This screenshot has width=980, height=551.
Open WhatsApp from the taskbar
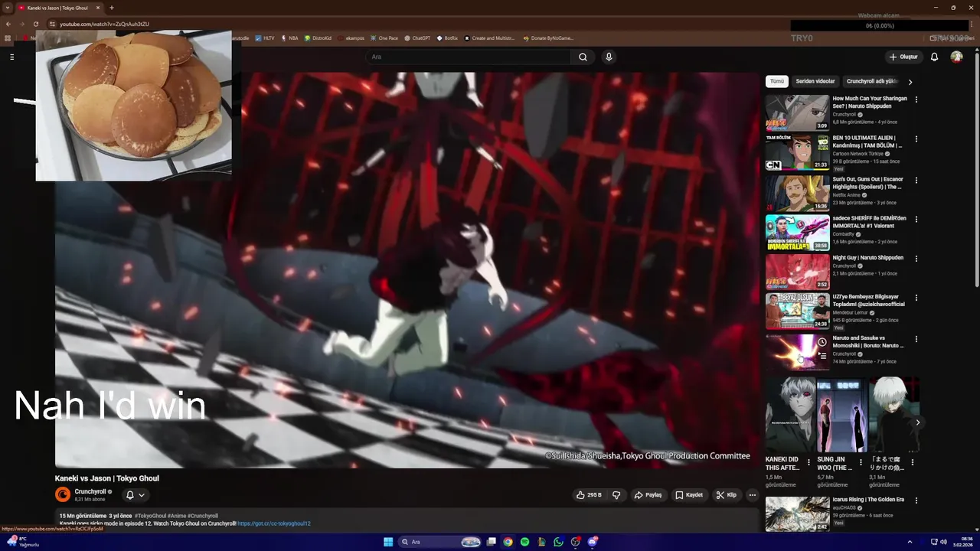click(x=558, y=542)
